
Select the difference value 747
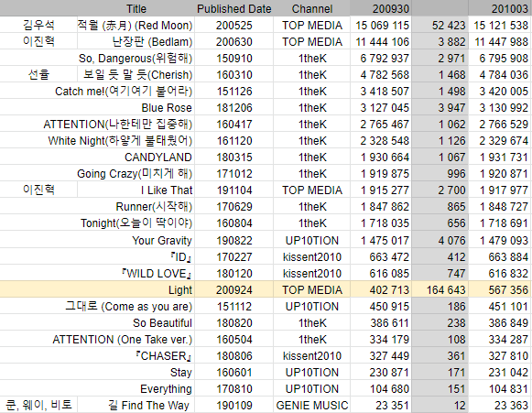point(456,273)
